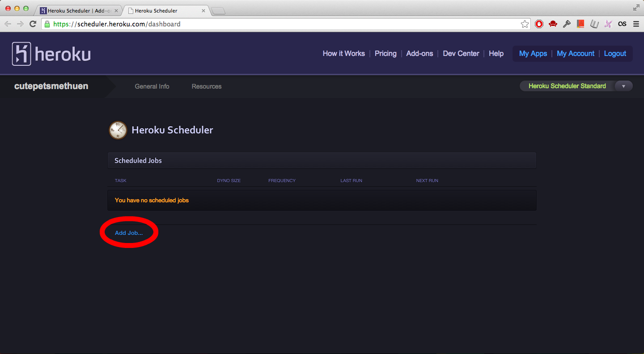Click the Heroku Scheduler page title
Image resolution: width=644 pixels, height=354 pixels.
pos(172,130)
